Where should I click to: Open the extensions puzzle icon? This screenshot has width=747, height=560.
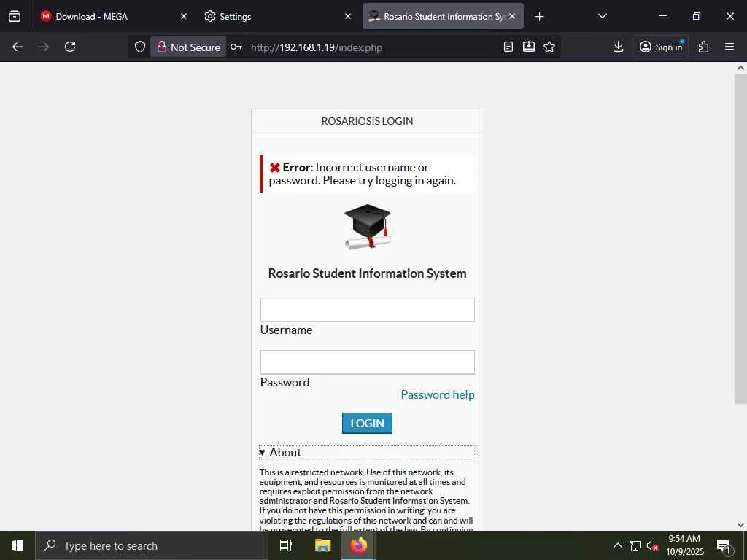tap(704, 47)
